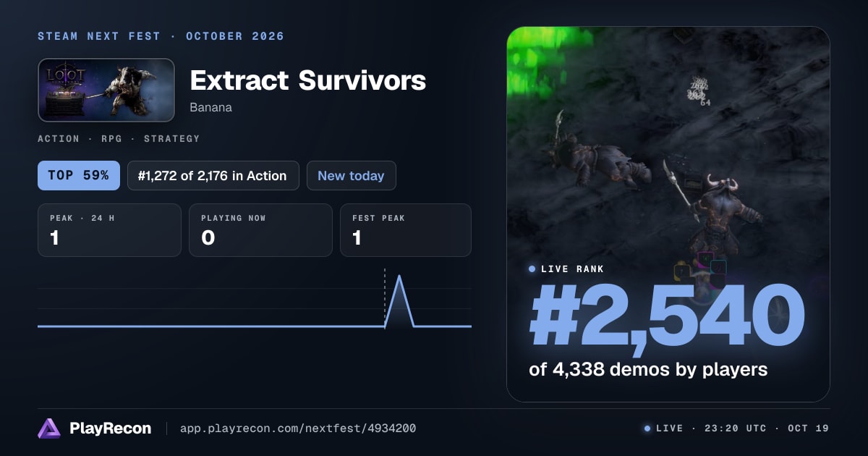
Task: Click the Live Rank blue dot indicator
Action: click(x=532, y=269)
